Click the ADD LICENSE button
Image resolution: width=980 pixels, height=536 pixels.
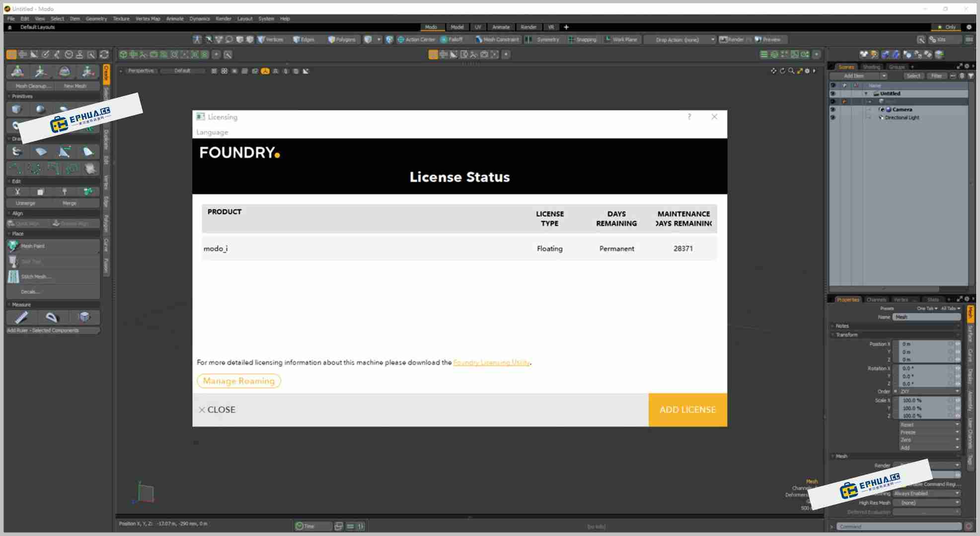[x=687, y=410]
